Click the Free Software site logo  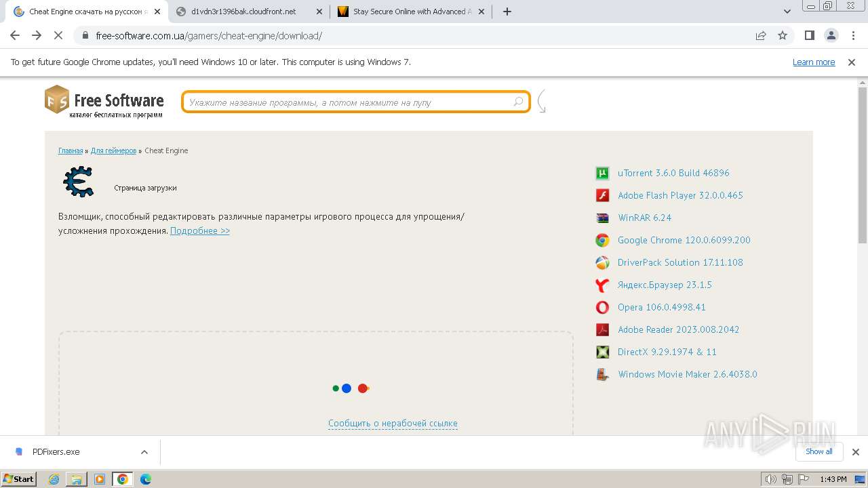104,102
